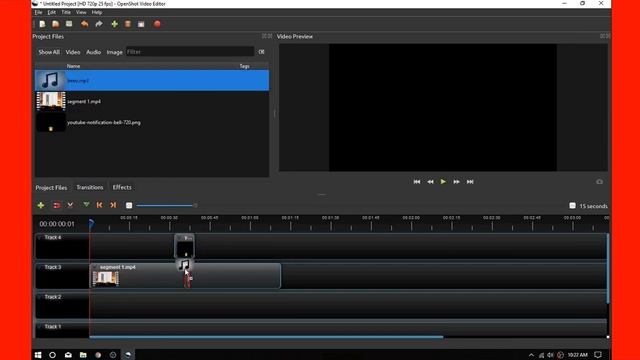Click the red Export Video icon
The width and height of the screenshot is (640, 360).
coord(157,24)
